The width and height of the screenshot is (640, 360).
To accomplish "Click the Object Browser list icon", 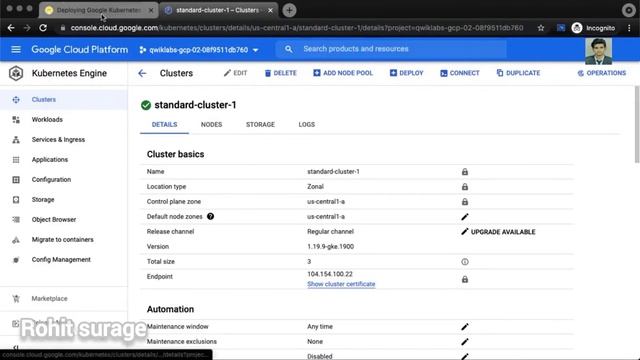I will 16,220.
